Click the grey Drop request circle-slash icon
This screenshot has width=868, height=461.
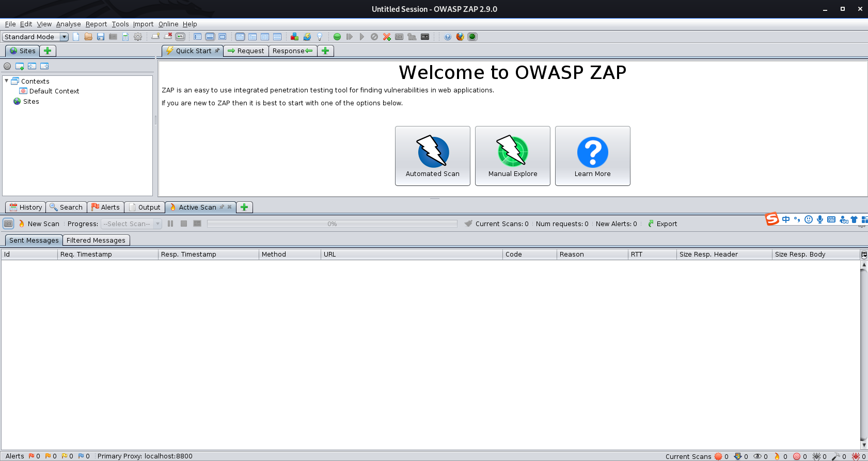pyautogui.click(x=374, y=37)
